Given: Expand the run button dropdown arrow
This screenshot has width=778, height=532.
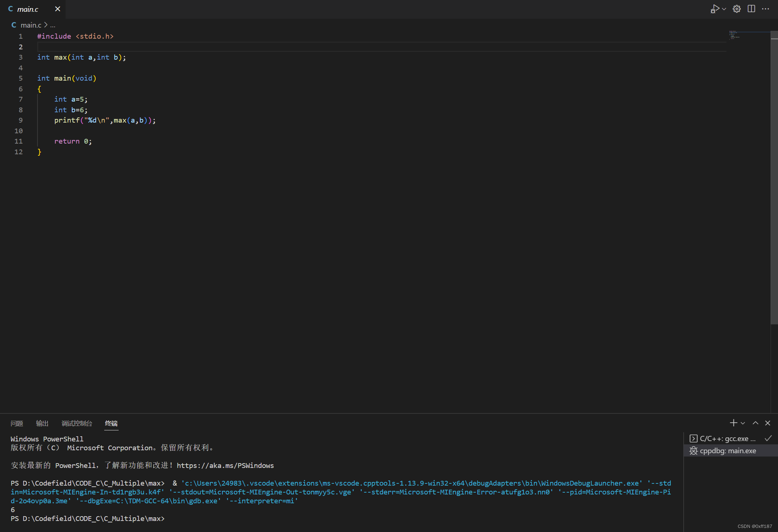Looking at the screenshot, I should [x=724, y=8].
